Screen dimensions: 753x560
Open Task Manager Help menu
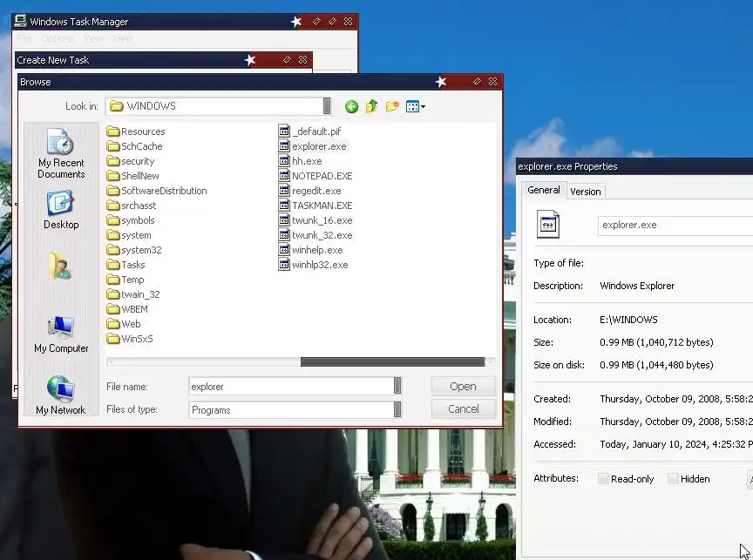[123, 38]
